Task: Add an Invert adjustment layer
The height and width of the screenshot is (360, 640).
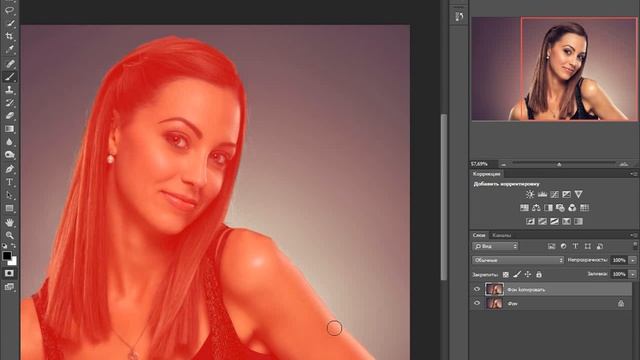Action: (x=530, y=221)
